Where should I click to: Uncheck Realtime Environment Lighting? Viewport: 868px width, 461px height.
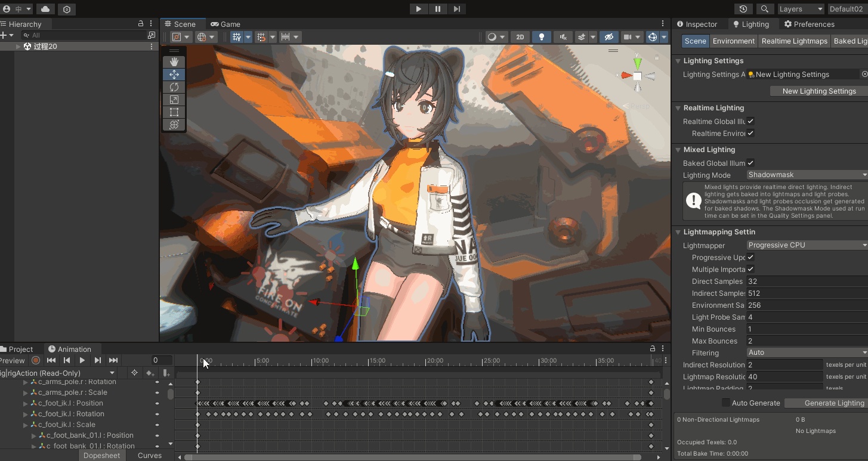(x=750, y=134)
